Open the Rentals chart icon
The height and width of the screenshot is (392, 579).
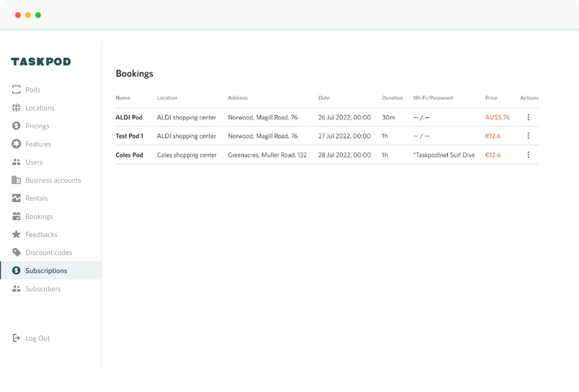click(16, 198)
